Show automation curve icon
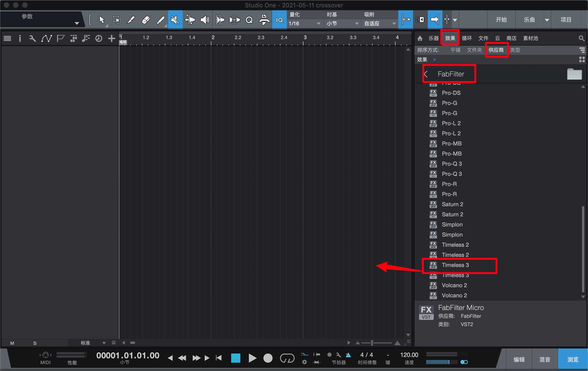This screenshot has height=371, width=588. pyautogui.click(x=47, y=38)
